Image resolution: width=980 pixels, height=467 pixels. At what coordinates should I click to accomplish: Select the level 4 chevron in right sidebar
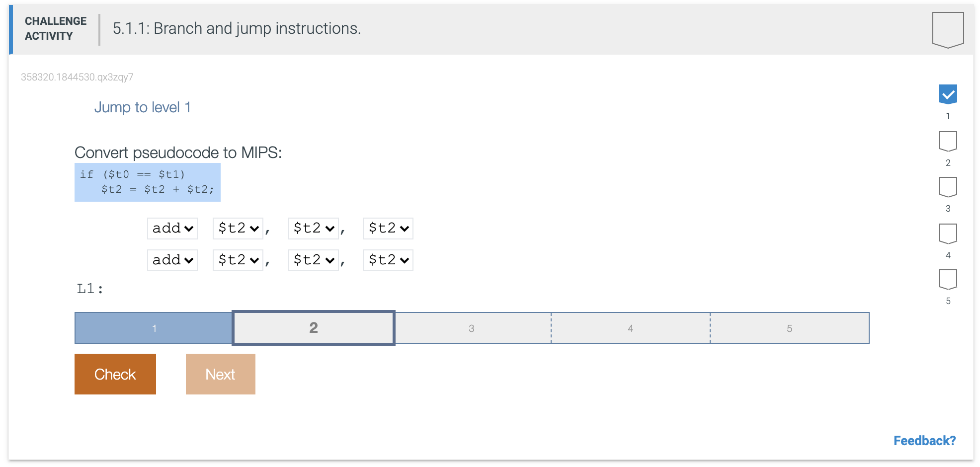click(x=947, y=233)
